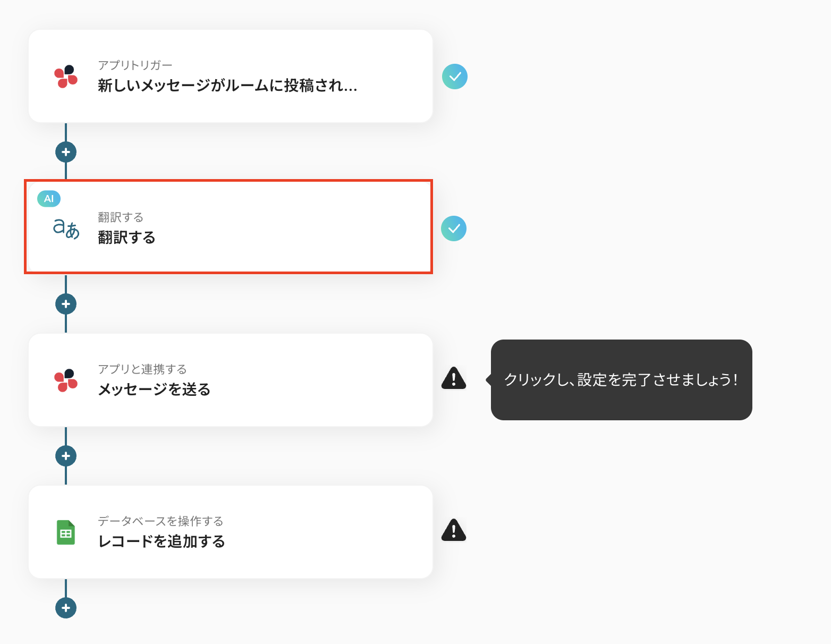Click the app logo in the 'メッセージを送る' step
This screenshot has height=644, width=831.
[x=66, y=380]
